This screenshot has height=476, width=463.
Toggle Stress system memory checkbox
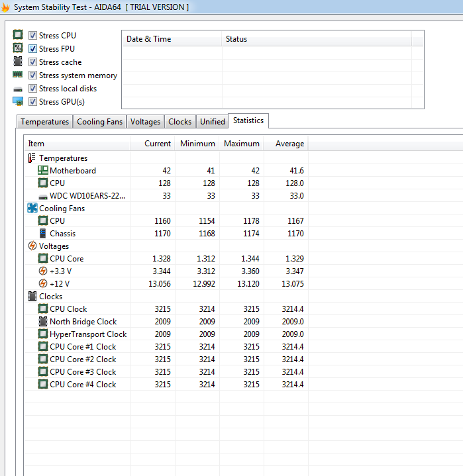pos(33,75)
